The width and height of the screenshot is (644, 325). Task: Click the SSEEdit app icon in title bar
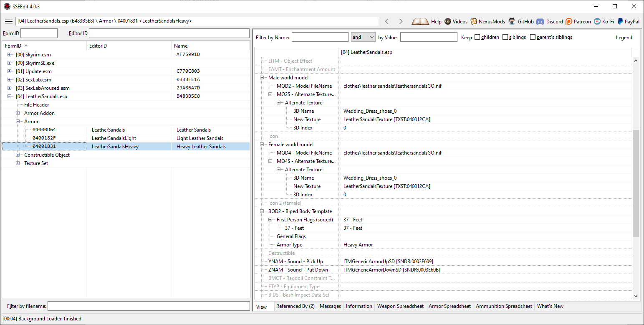[7, 6]
